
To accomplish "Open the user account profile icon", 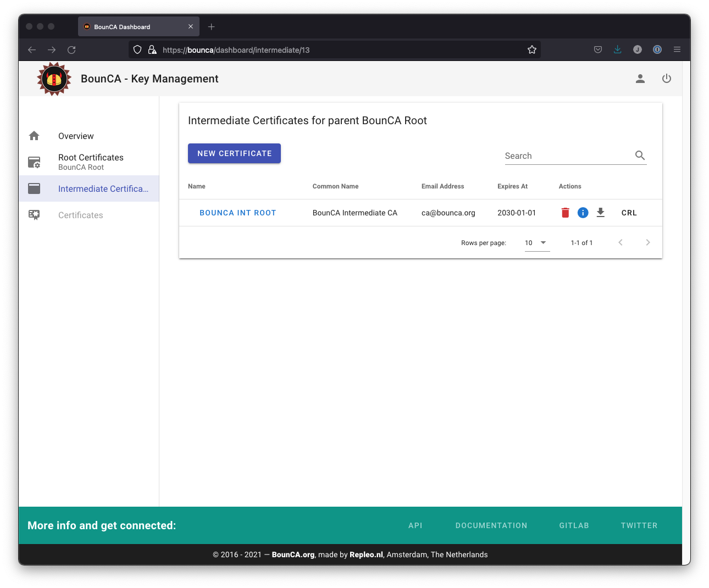I will click(x=640, y=79).
